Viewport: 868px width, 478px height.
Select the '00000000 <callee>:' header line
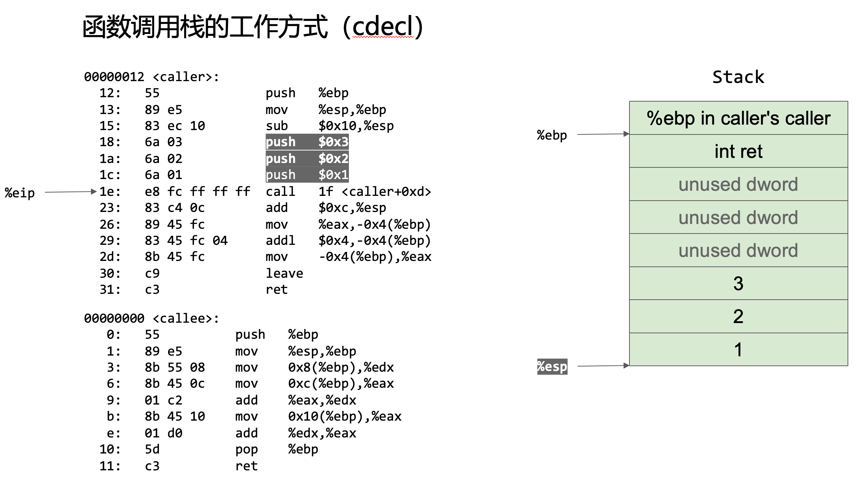(152, 318)
